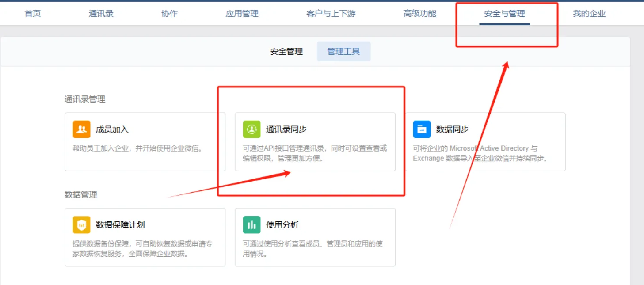Image resolution: width=644 pixels, height=285 pixels.
Task: Switch to the 安全管理 sub-tab
Action: coord(286,52)
